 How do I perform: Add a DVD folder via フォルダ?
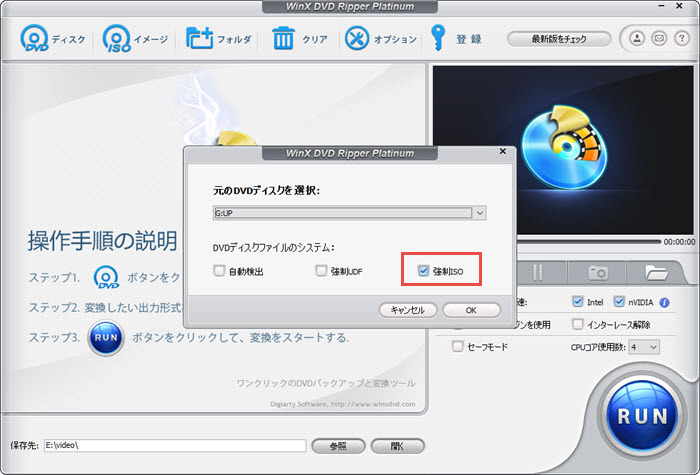click(219, 38)
